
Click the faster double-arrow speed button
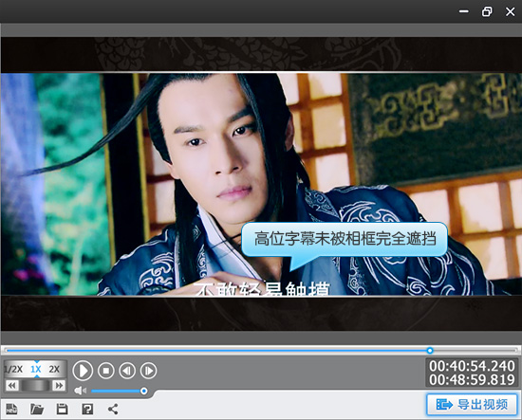tap(59, 386)
